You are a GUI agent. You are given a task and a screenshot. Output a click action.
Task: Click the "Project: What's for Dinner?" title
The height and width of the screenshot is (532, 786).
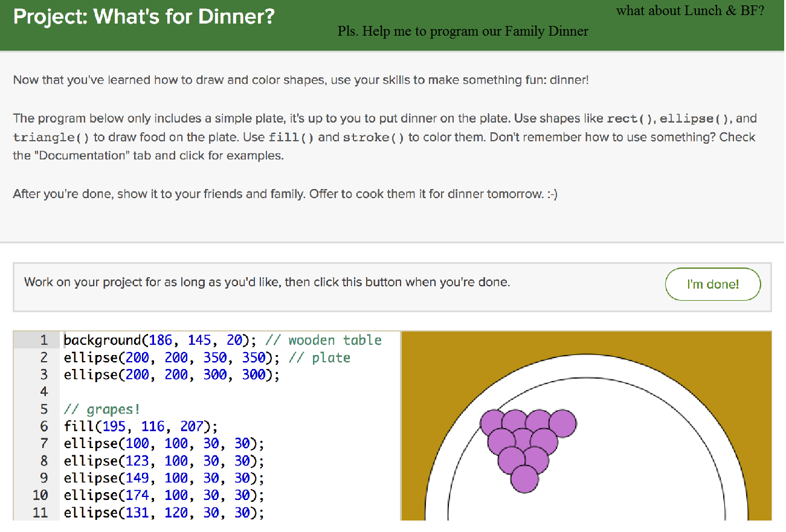tap(144, 16)
